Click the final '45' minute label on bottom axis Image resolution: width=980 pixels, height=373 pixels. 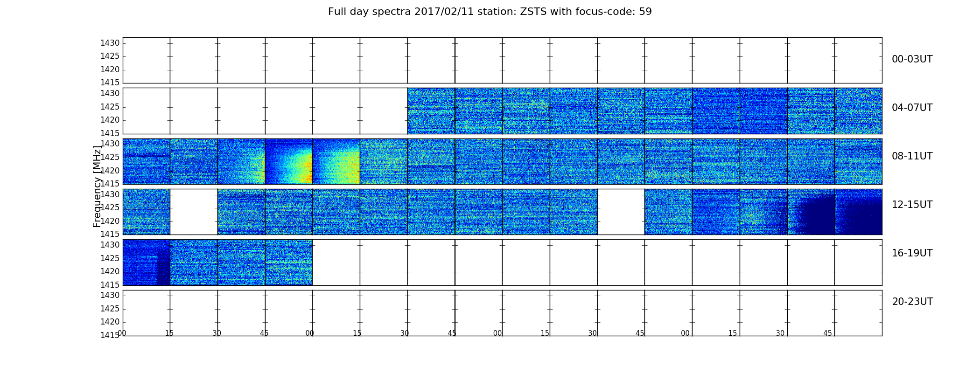[827, 333]
